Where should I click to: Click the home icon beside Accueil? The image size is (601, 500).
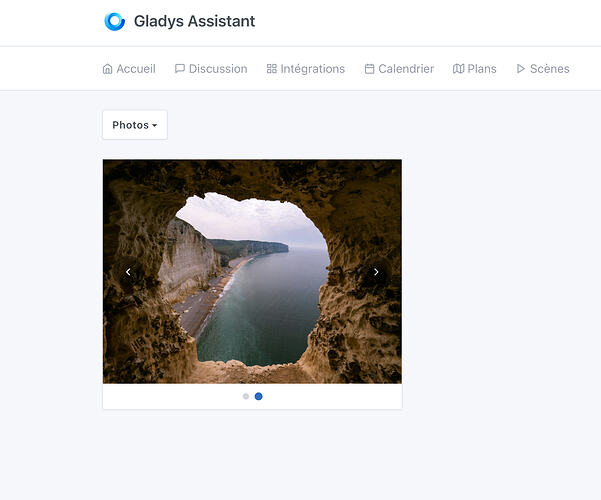pos(108,69)
